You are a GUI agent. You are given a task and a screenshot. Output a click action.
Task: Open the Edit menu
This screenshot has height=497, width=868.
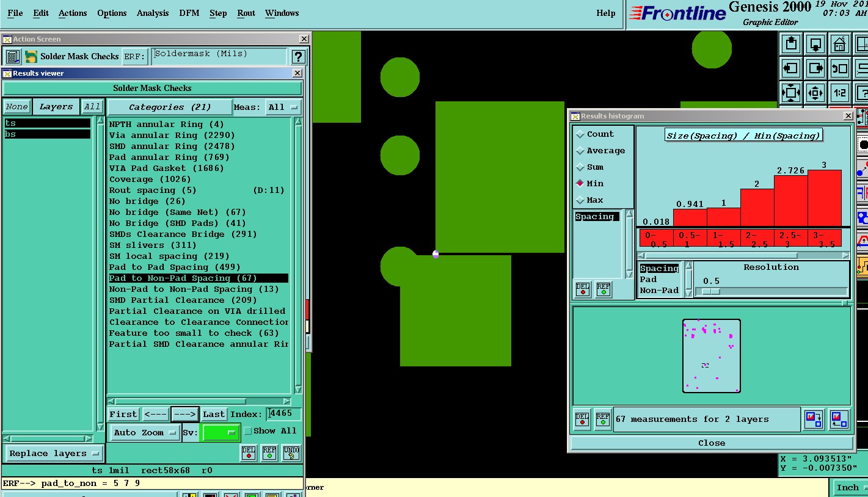(41, 13)
